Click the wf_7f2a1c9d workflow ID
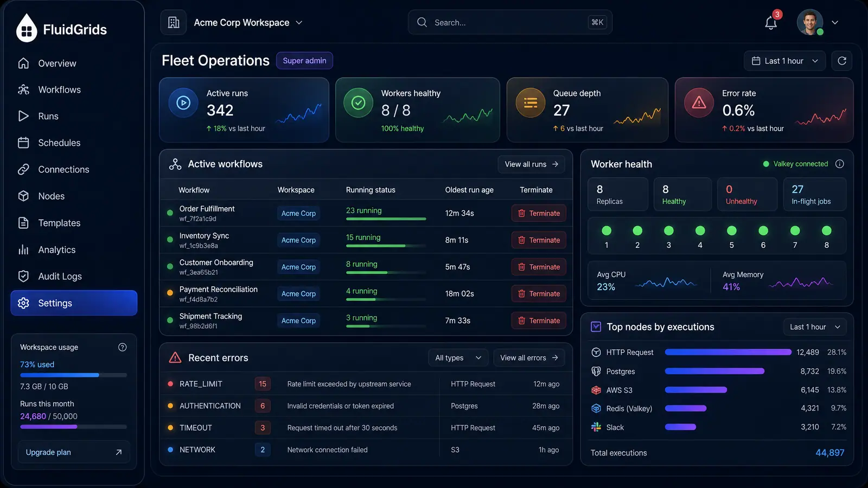868x488 pixels. click(x=198, y=219)
